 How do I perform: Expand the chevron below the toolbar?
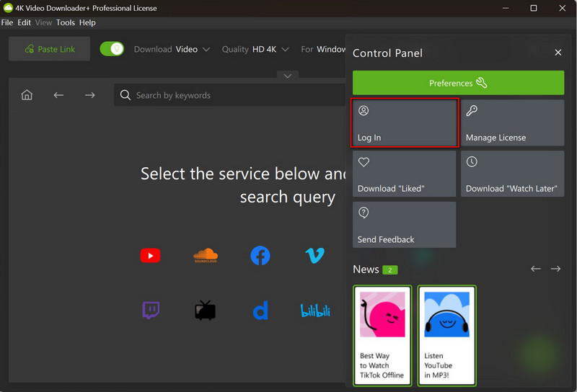point(288,76)
